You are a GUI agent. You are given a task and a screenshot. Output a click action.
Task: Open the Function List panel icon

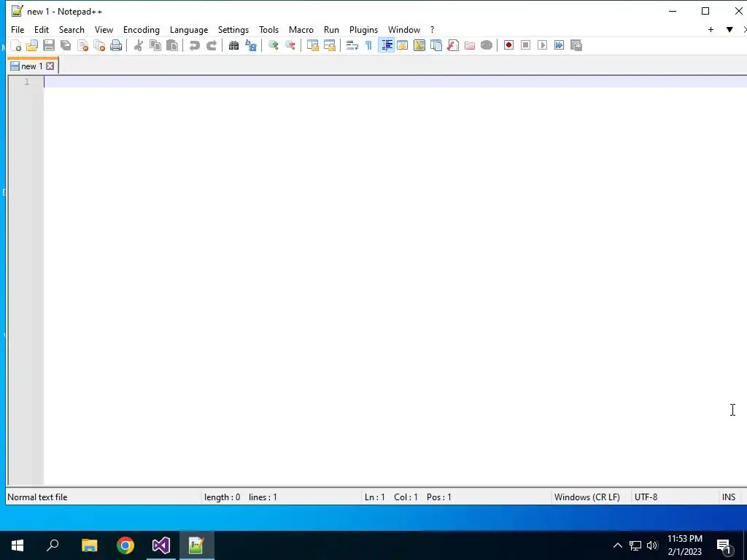click(x=453, y=45)
